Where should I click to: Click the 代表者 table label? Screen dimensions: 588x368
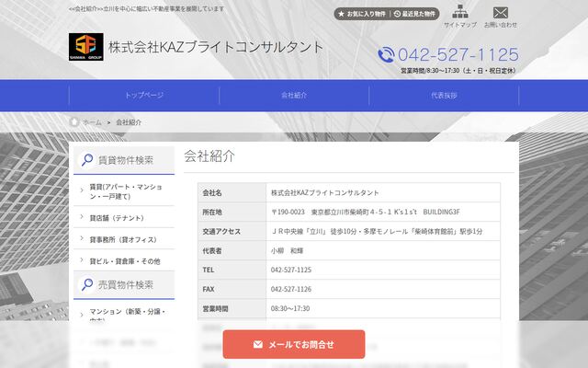click(212, 251)
